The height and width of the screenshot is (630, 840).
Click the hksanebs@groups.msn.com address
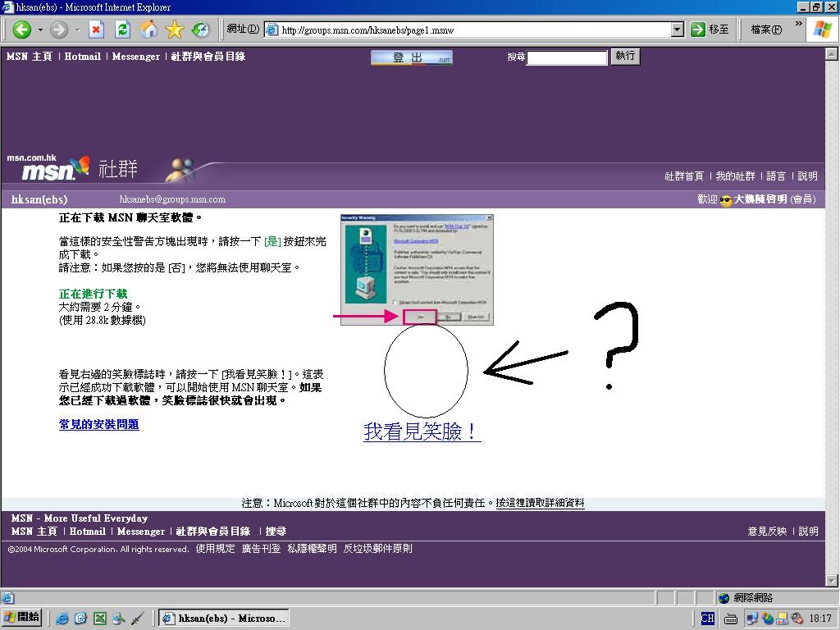coord(172,199)
